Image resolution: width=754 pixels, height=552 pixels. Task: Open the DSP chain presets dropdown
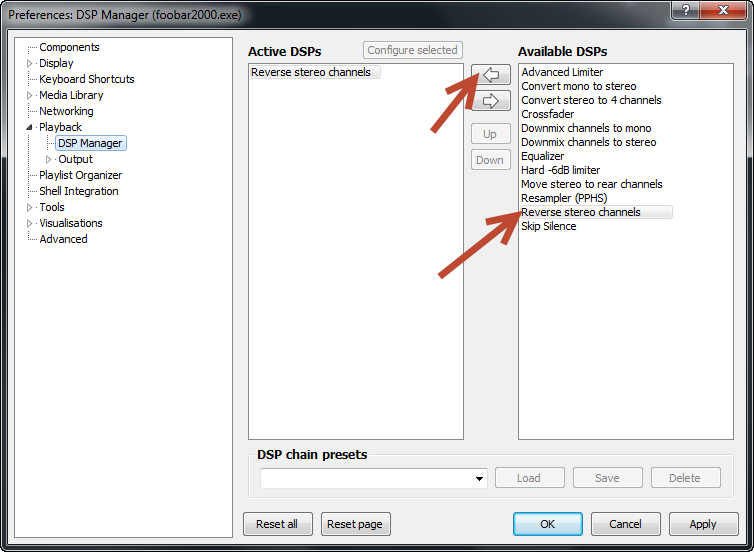point(479,478)
